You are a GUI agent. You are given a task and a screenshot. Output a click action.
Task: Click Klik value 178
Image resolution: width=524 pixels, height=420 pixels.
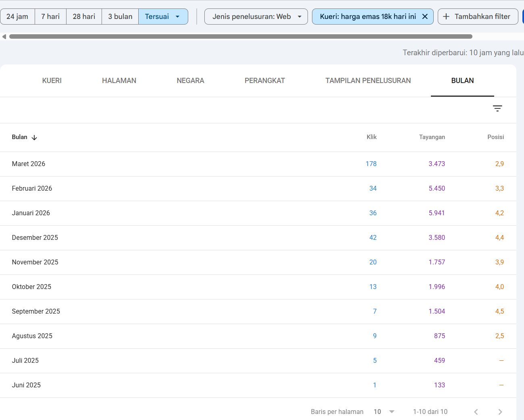pyautogui.click(x=371, y=164)
